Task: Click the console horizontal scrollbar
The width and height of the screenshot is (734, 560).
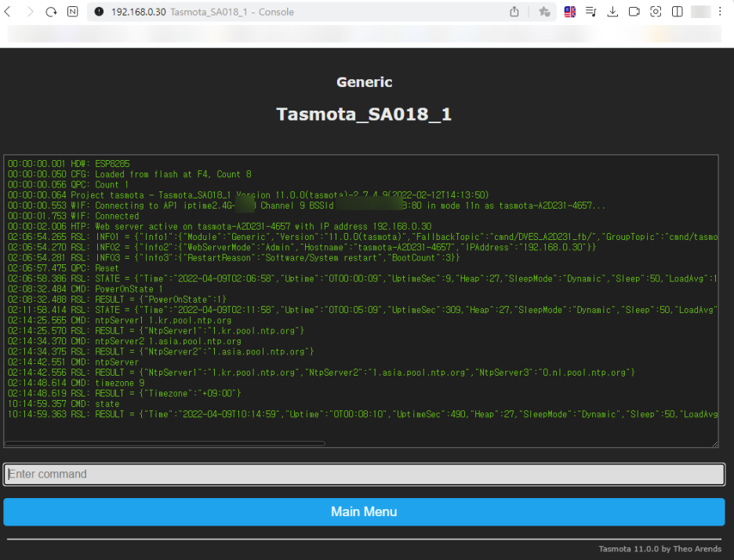Action: coord(165,443)
